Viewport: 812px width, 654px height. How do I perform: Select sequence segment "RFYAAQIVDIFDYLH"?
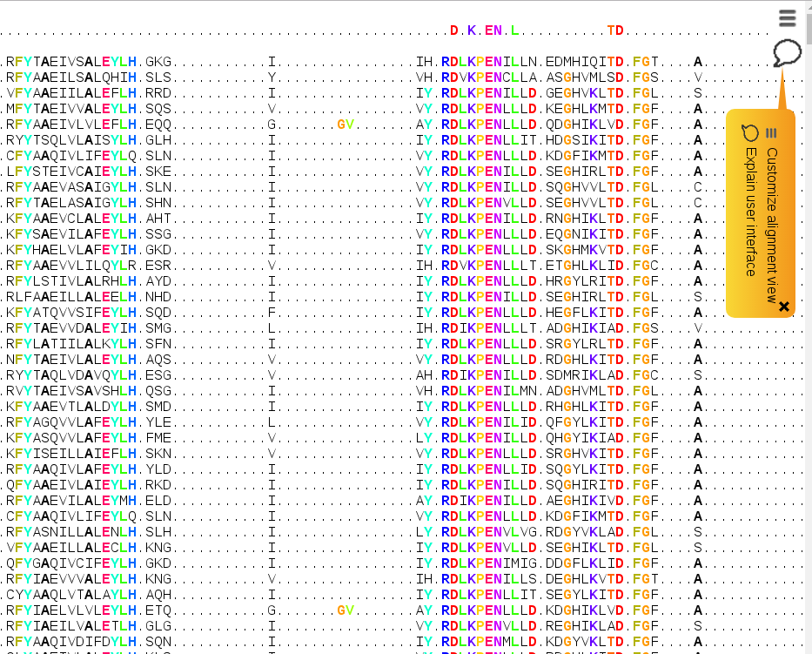[x=71, y=642]
